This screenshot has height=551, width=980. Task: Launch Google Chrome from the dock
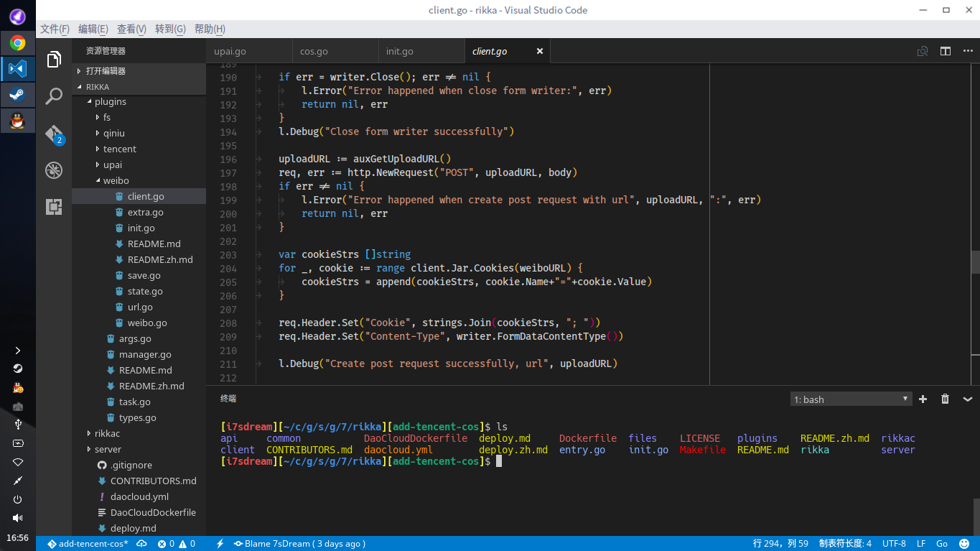click(18, 43)
